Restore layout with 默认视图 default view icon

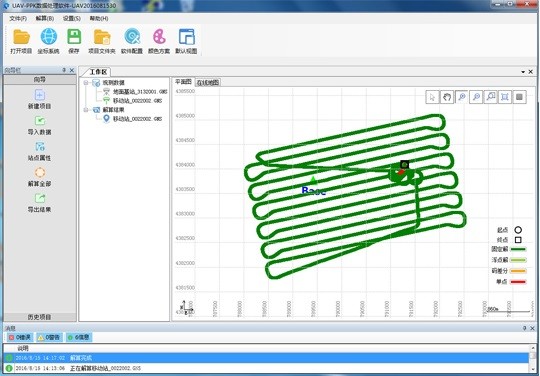(186, 41)
